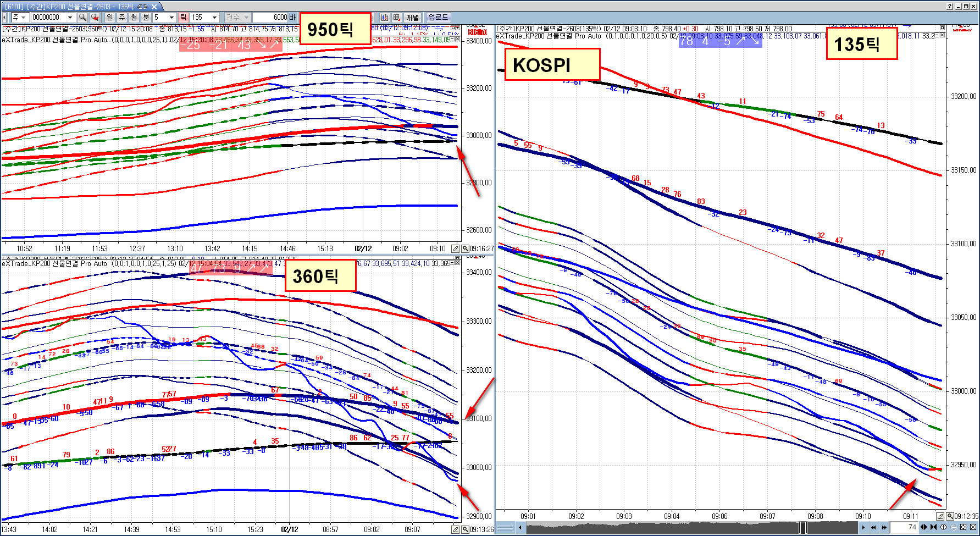Click the range slider handle on volume bar

tap(803, 528)
